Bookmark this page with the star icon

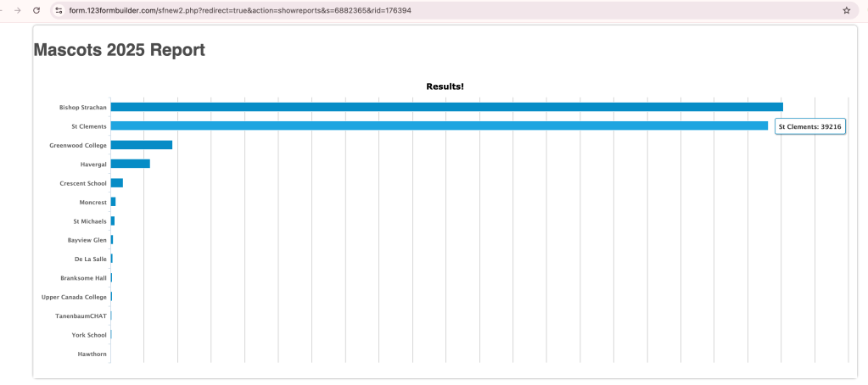[846, 10]
